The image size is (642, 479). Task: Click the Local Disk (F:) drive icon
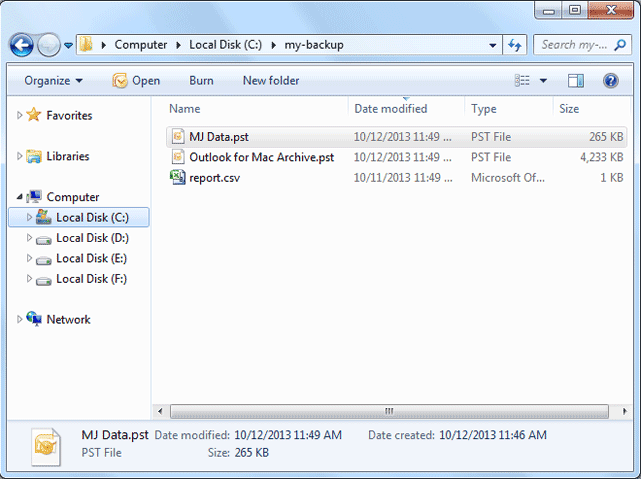click(x=43, y=281)
